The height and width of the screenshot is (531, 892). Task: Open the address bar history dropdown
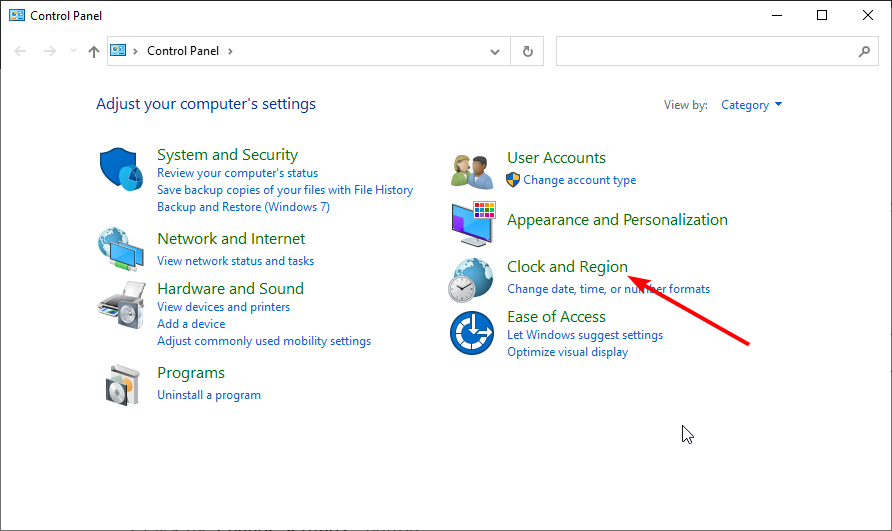(495, 52)
